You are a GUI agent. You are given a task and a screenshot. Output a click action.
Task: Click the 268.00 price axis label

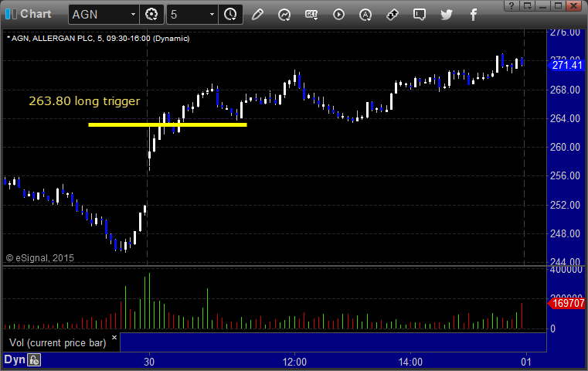(565, 90)
